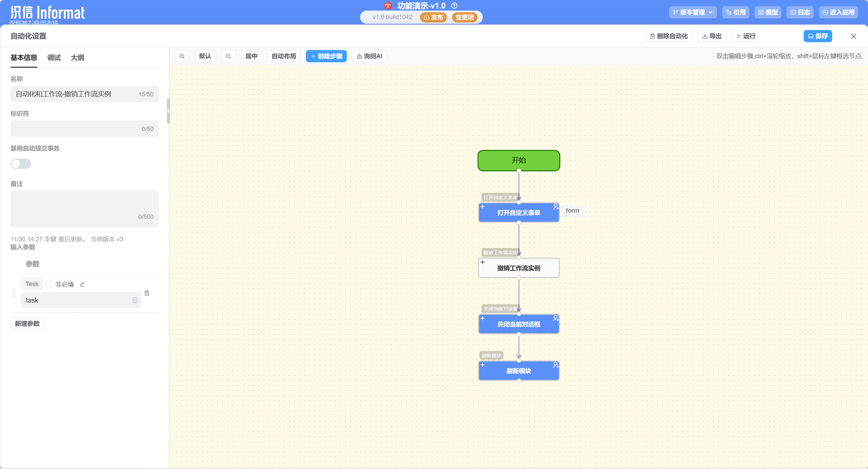Screen dimensions: 868x469
Task: Click the 询问AI button
Action: pos(369,56)
